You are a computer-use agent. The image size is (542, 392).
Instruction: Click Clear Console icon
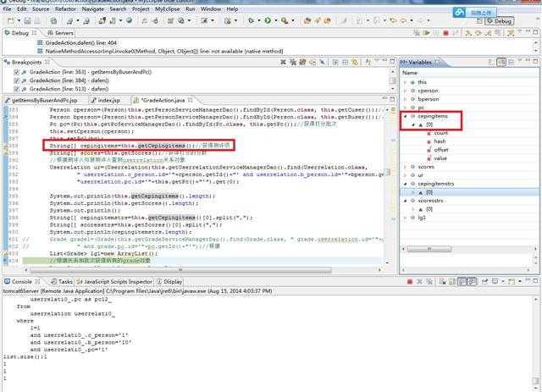[442, 282]
